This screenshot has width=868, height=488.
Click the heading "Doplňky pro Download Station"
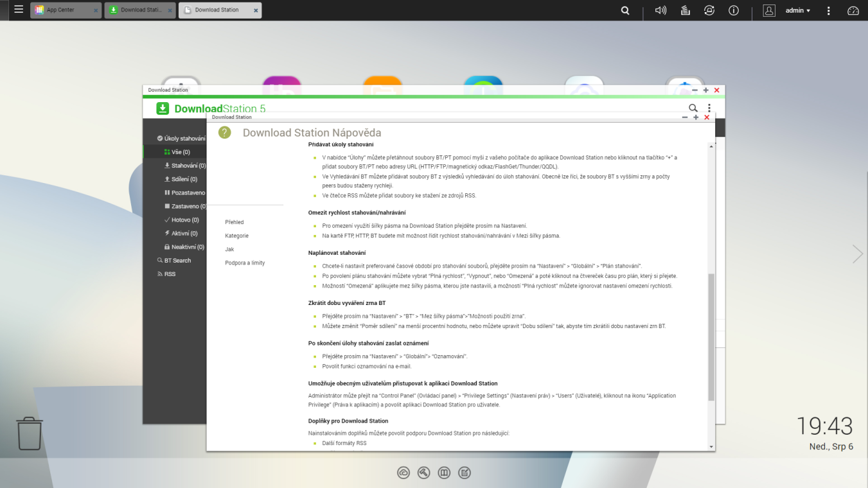[x=348, y=421]
